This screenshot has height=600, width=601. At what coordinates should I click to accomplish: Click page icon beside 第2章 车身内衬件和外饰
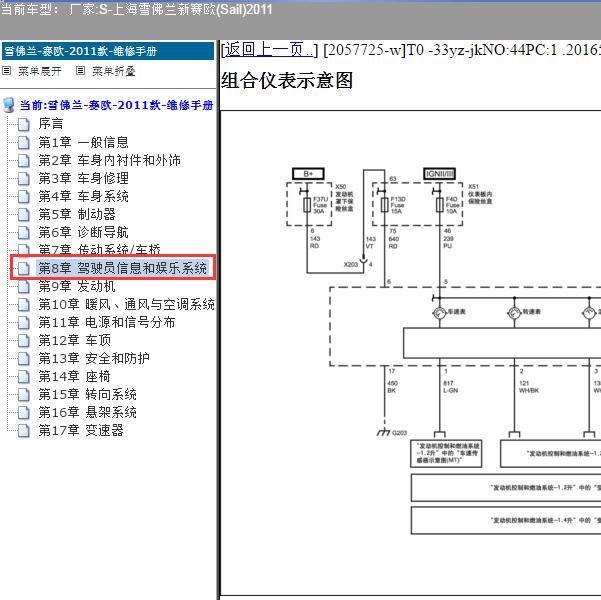24,161
